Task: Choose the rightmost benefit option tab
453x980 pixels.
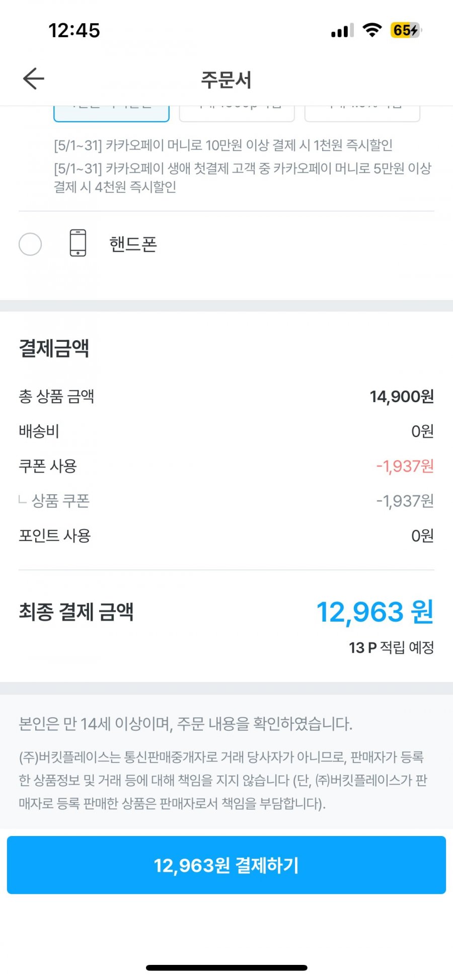Action: (362, 113)
